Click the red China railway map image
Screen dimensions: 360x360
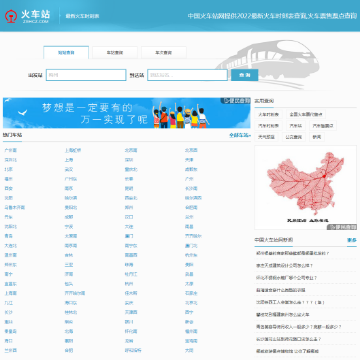pos(305,187)
